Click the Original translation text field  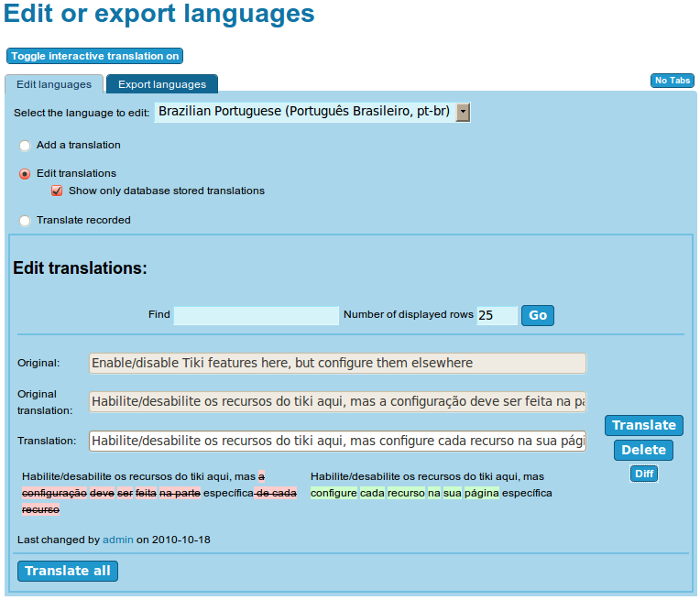[337, 402]
